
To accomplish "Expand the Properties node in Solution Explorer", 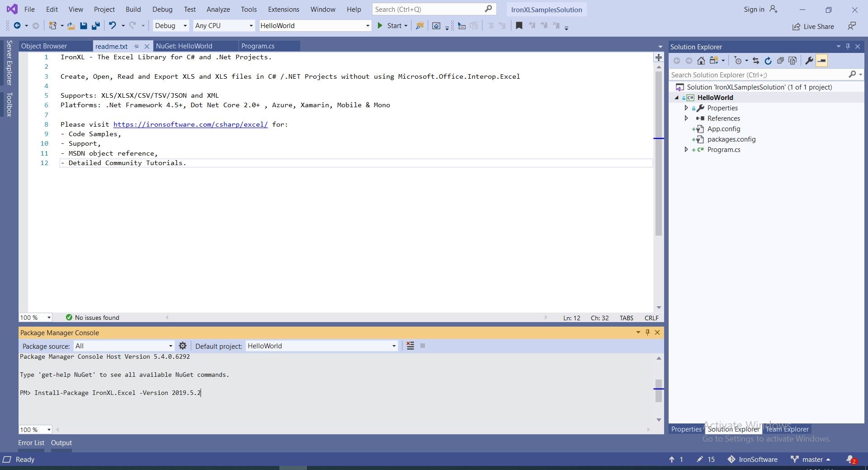I will [x=686, y=108].
